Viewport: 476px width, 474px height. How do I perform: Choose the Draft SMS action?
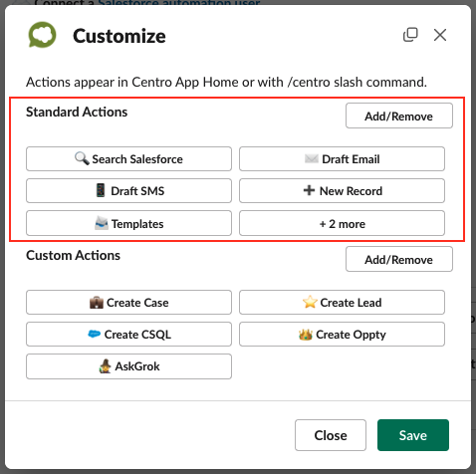[x=128, y=191]
